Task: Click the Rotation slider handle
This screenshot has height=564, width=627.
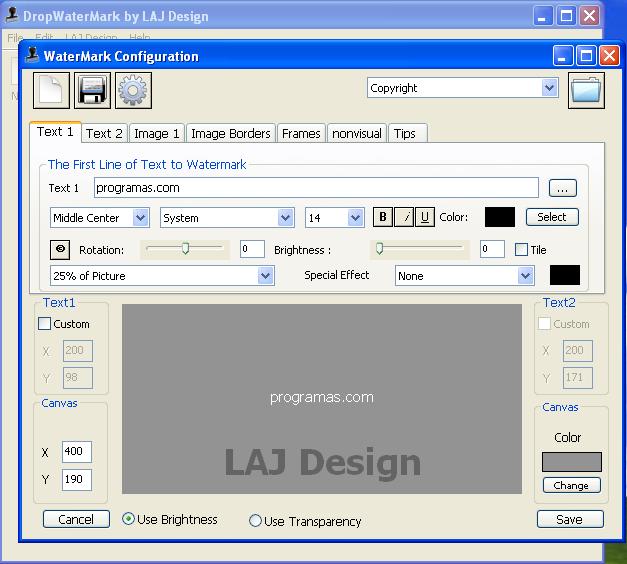Action: (185, 248)
